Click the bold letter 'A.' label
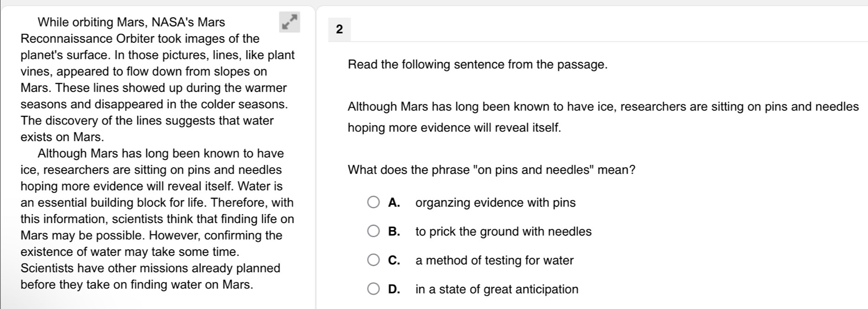 pos(394,203)
